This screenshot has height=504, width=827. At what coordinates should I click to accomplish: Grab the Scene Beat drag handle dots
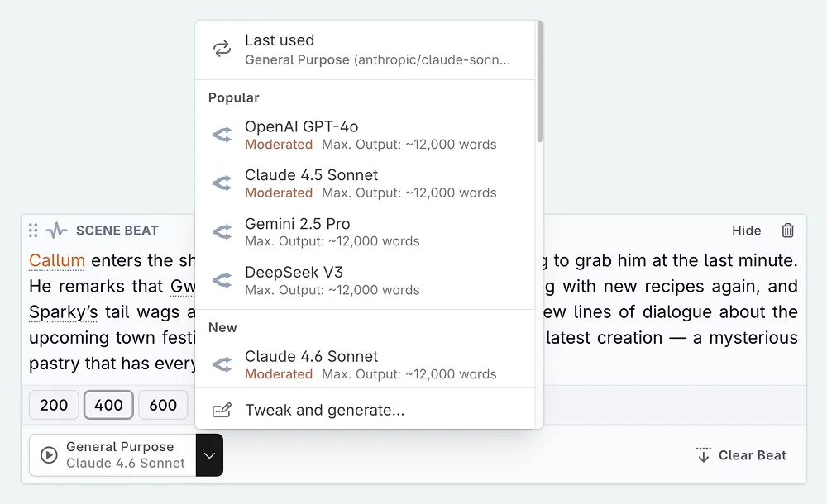(33, 231)
